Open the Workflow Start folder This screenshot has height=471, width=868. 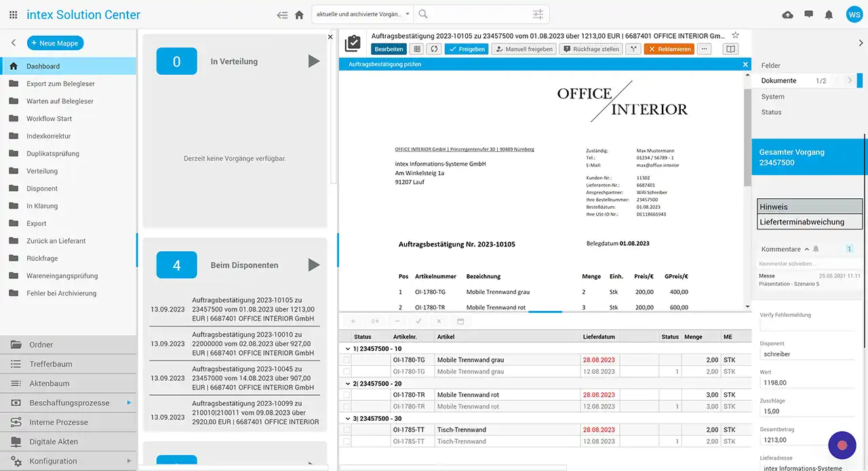[x=49, y=119]
